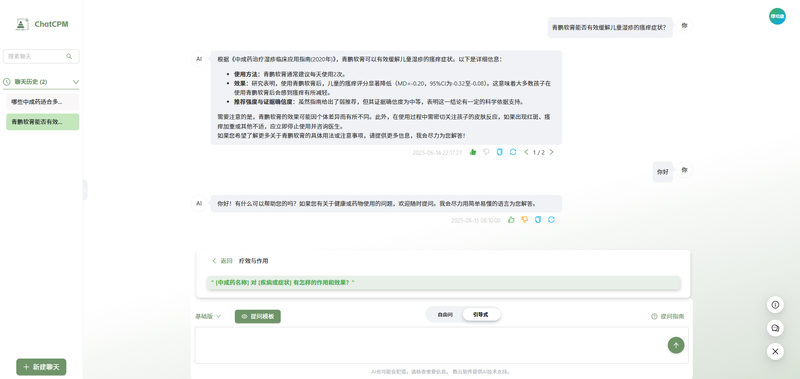Dislike the AI greeting reply
Viewport: 800px width, 379px height.
click(x=524, y=220)
